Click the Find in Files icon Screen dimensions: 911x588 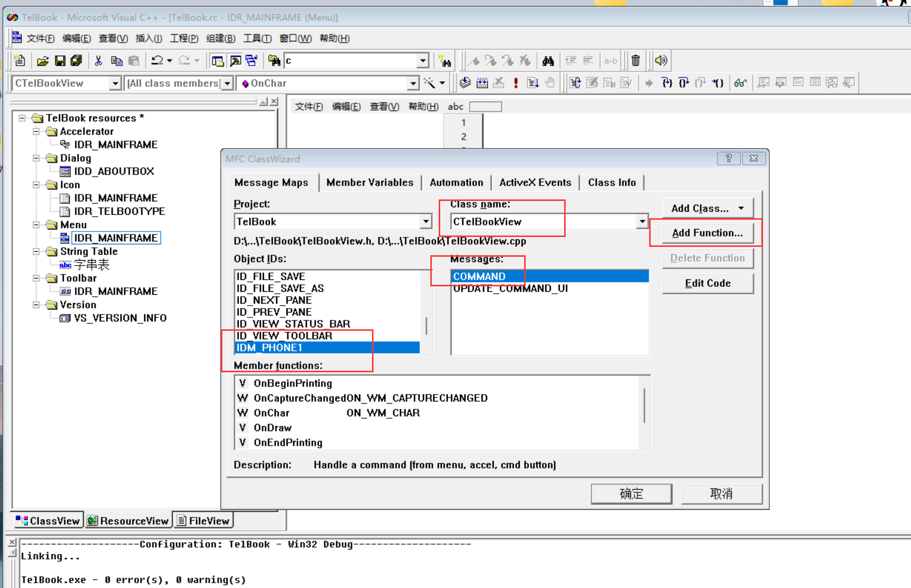click(274, 61)
